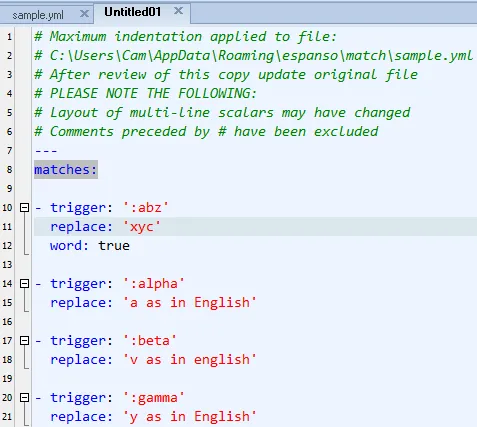Click the 'Layout of multi-line scalars' comment
This screenshot has height=427, width=477.
click(x=222, y=112)
